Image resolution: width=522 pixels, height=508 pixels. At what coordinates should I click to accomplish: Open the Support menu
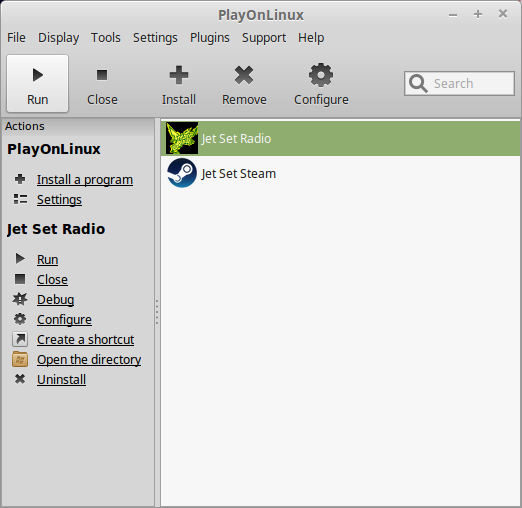coord(264,38)
